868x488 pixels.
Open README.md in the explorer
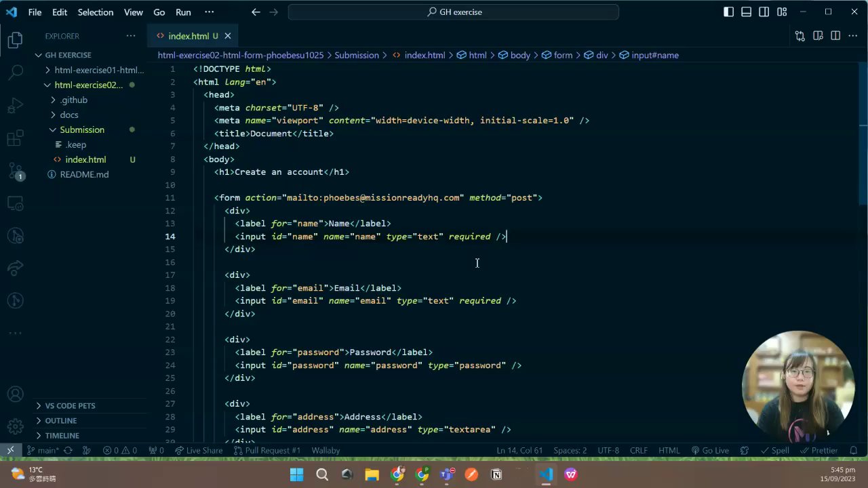[84, 174]
